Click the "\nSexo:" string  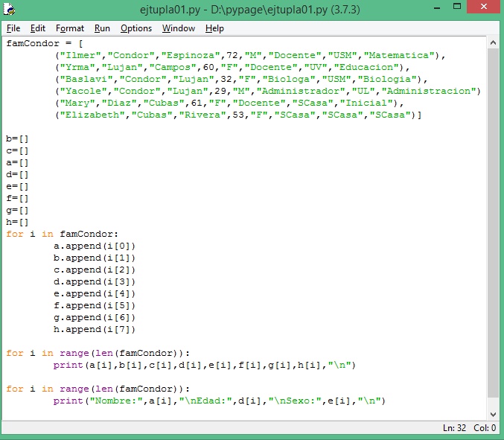pyautogui.click(x=295, y=401)
